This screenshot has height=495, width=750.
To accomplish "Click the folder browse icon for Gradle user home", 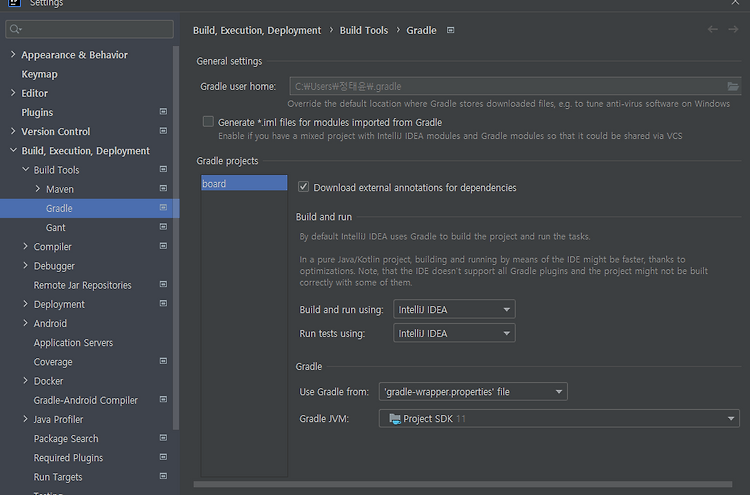I will click(733, 87).
